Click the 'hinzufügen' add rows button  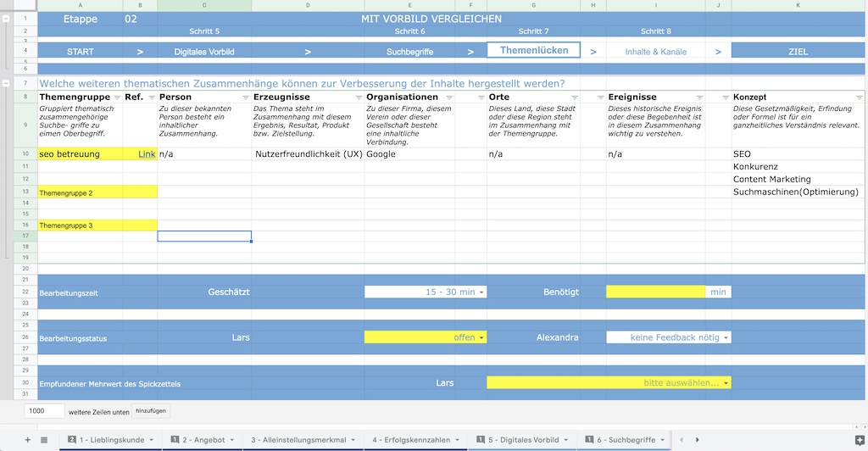click(151, 411)
